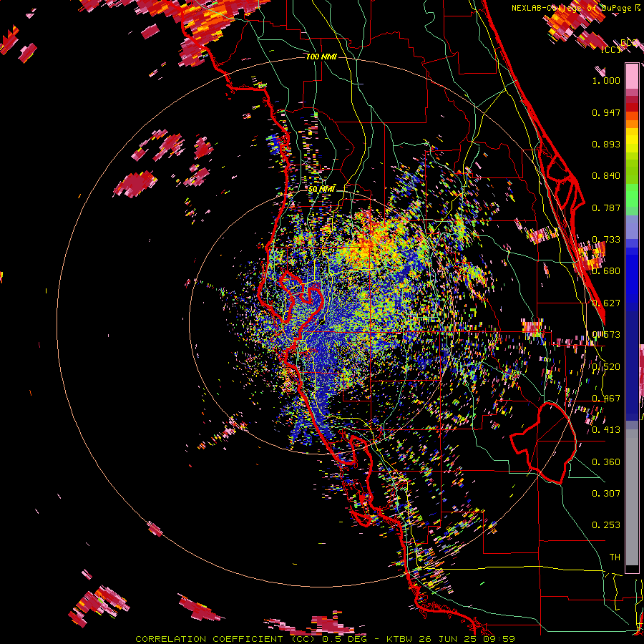
Task: Click the Correlation Coefficient caption at the bottom
Action: point(325,639)
